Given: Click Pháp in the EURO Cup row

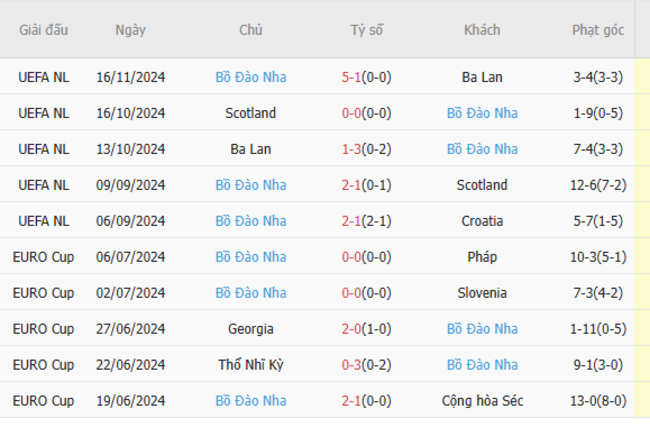Looking at the screenshot, I should [x=482, y=257].
